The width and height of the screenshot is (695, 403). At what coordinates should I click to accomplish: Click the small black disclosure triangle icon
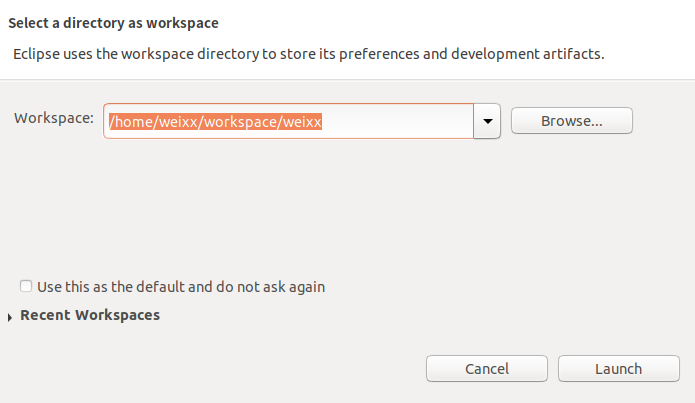coord(11,316)
